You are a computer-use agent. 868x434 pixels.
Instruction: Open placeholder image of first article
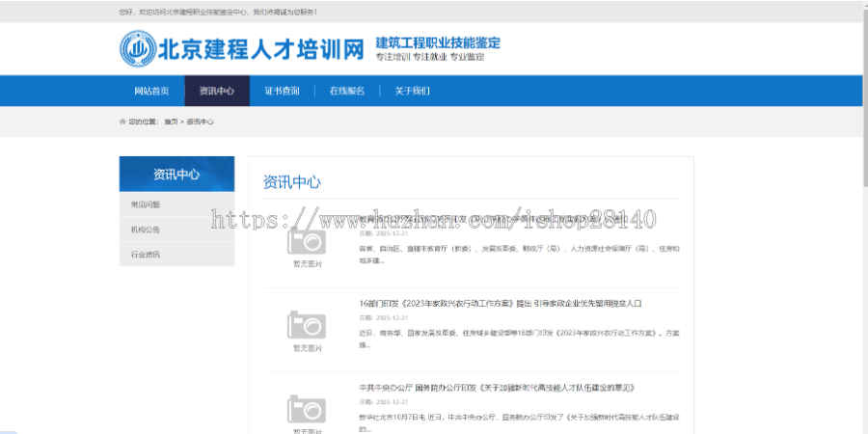tap(307, 248)
